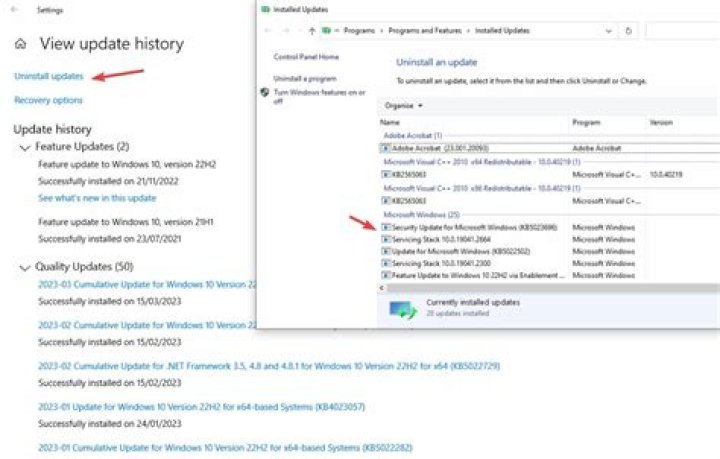Open the address bar history dropdown
This screenshot has height=459, width=720.
pyautogui.click(x=609, y=31)
